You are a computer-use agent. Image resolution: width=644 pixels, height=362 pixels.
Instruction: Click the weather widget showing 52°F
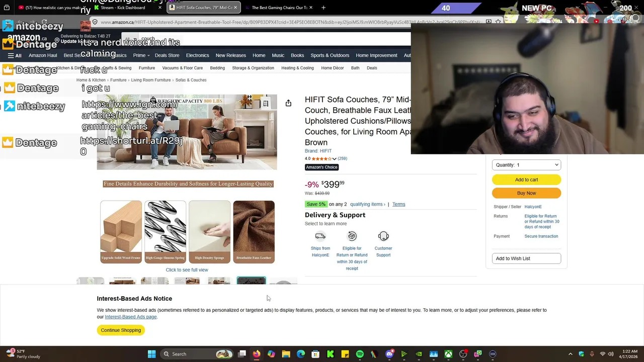(23, 354)
